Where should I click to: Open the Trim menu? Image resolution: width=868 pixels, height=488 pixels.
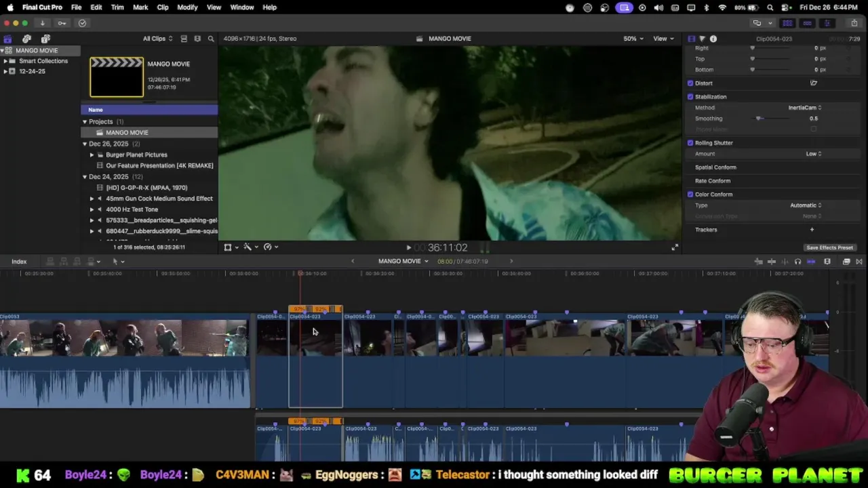[117, 7]
